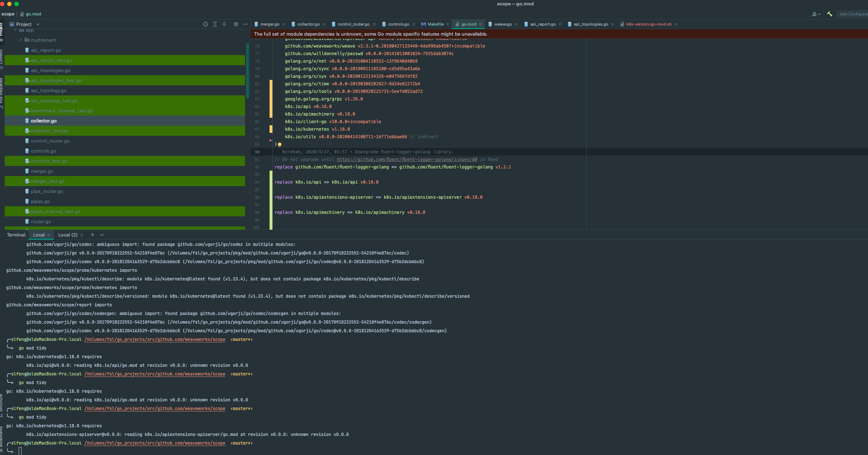Click the Add Configuration button
This screenshot has height=455, width=868.
point(853,14)
